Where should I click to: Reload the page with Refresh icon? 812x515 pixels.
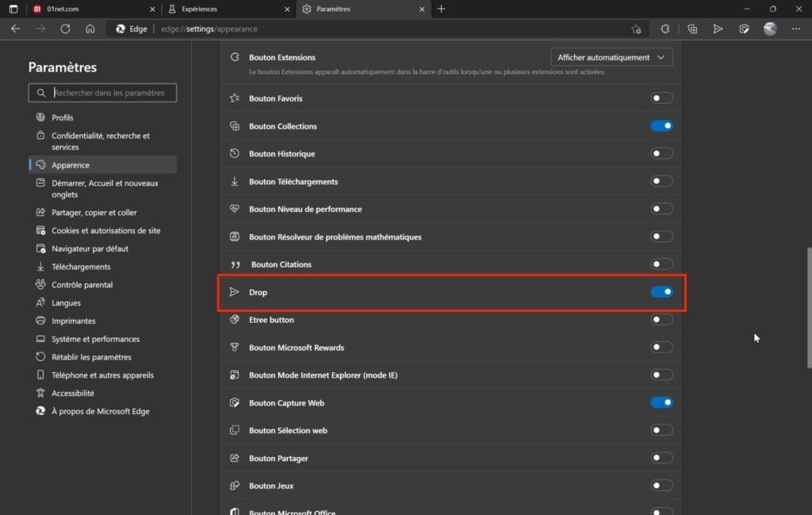click(x=65, y=29)
